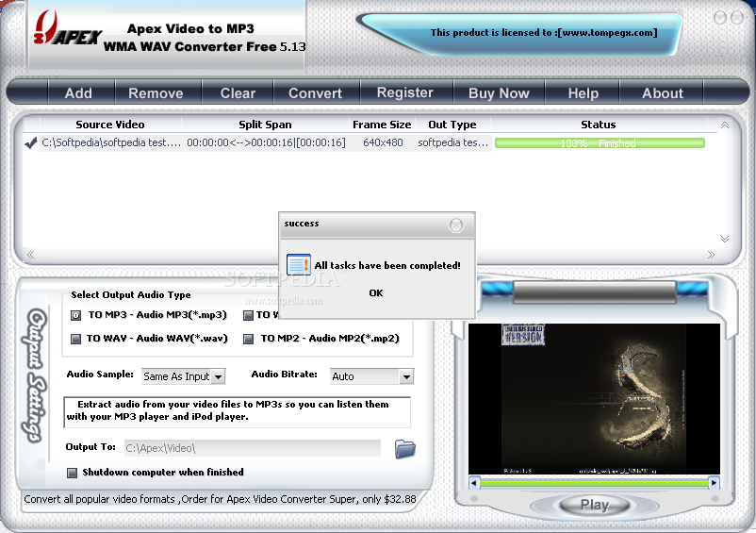The height and width of the screenshot is (533, 756).
Task: Click the Apex logo icon
Action: click(67, 30)
